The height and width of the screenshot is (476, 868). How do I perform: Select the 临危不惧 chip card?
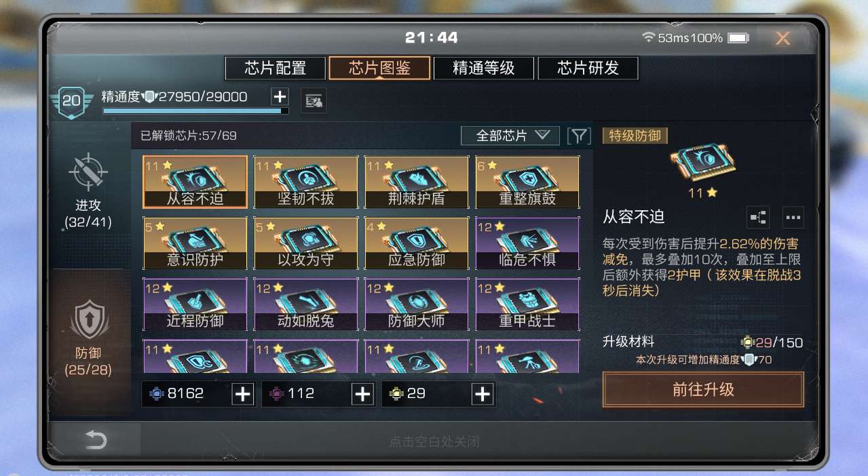[527, 243]
